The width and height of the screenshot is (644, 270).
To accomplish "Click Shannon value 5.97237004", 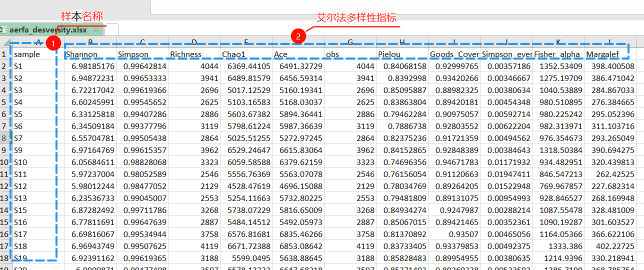I will point(90,174).
